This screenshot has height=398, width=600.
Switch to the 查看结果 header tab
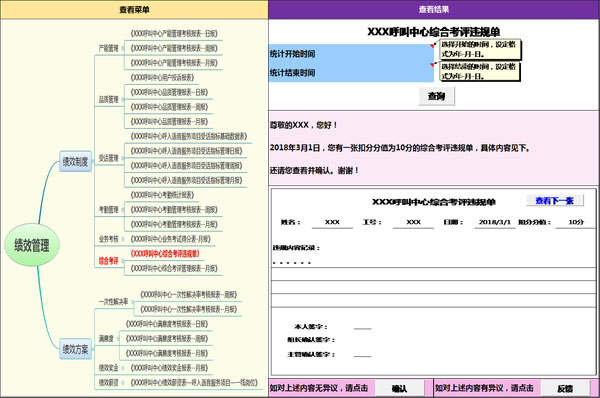pyautogui.click(x=434, y=10)
